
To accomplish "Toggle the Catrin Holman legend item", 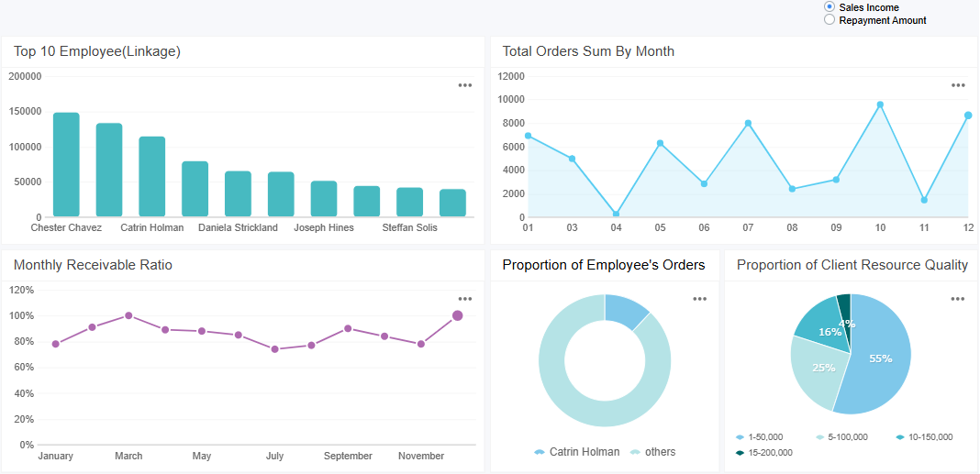I will click(576, 452).
